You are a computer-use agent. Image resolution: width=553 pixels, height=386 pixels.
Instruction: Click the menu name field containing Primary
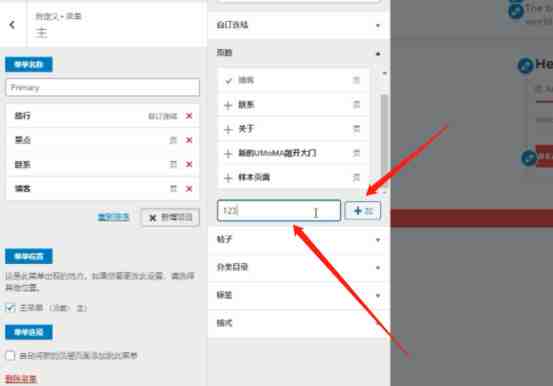[x=103, y=88]
